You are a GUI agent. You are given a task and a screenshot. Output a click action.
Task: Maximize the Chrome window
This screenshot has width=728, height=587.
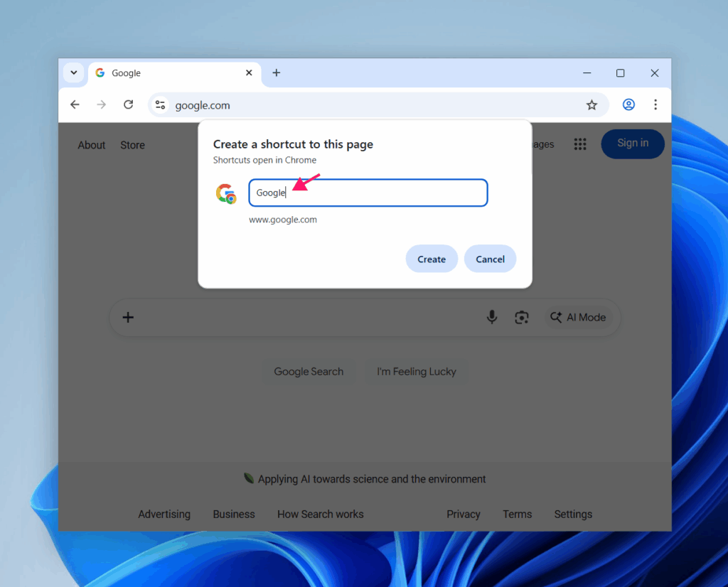tap(620, 73)
